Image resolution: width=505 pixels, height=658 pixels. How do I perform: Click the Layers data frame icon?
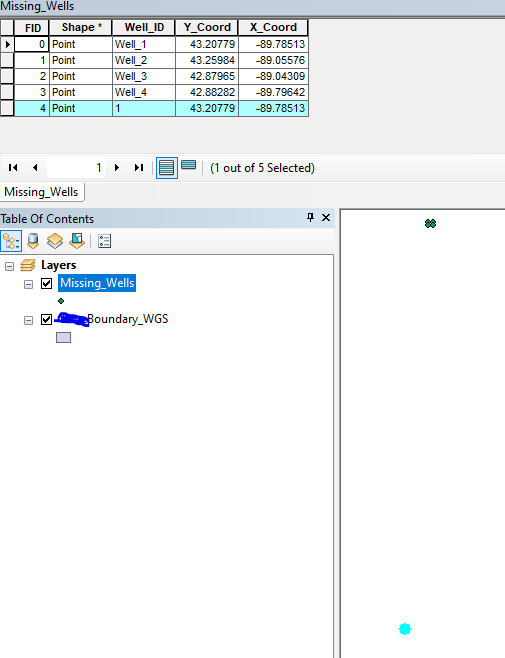point(28,265)
